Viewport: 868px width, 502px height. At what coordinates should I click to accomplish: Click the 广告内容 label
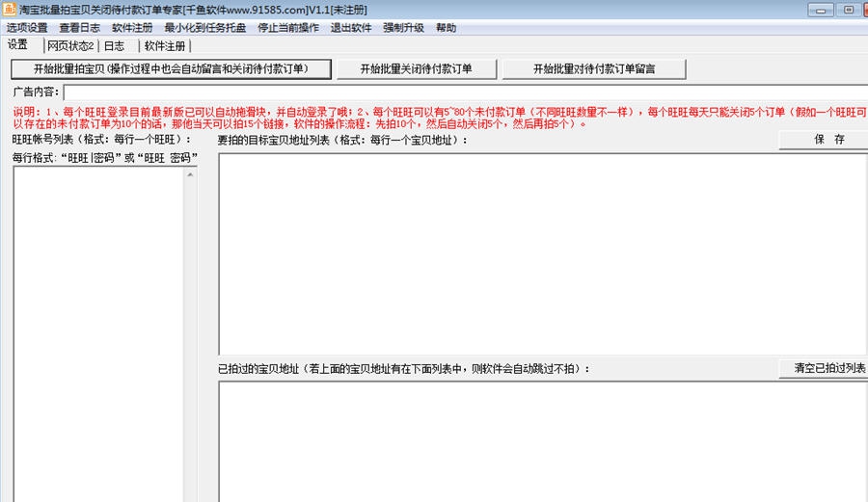pyautogui.click(x=36, y=92)
